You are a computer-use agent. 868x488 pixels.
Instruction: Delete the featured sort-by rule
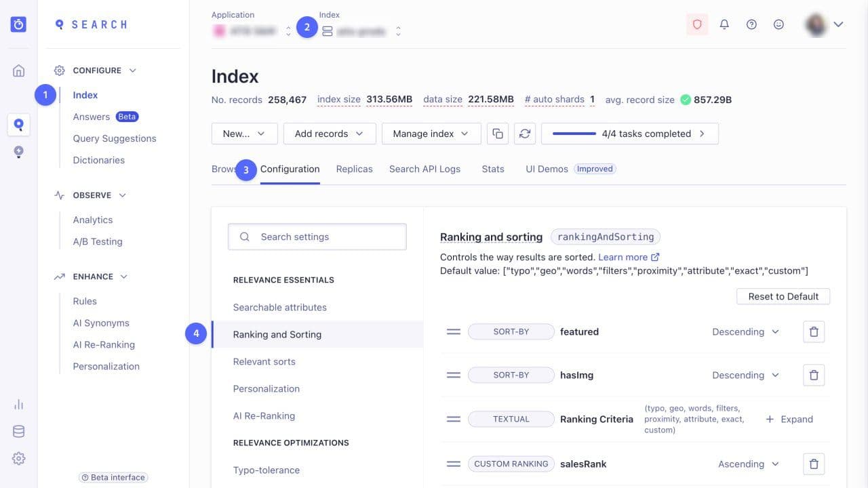814,332
